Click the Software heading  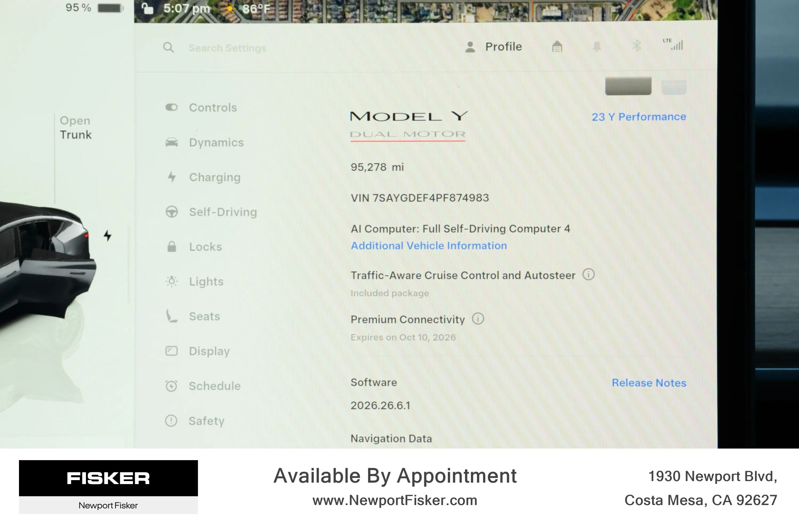click(x=374, y=382)
